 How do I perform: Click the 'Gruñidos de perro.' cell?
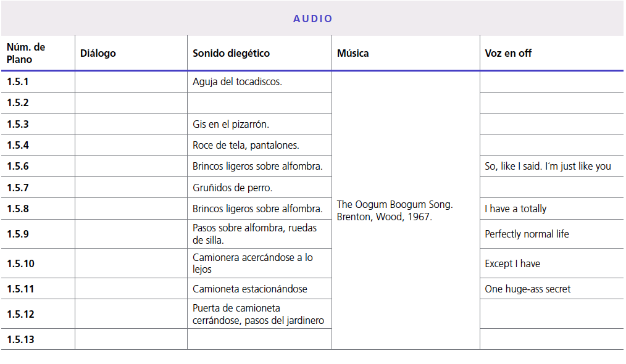click(x=232, y=188)
